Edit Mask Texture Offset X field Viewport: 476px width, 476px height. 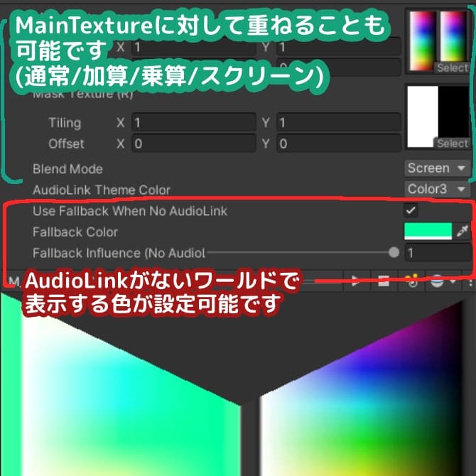coord(194,144)
